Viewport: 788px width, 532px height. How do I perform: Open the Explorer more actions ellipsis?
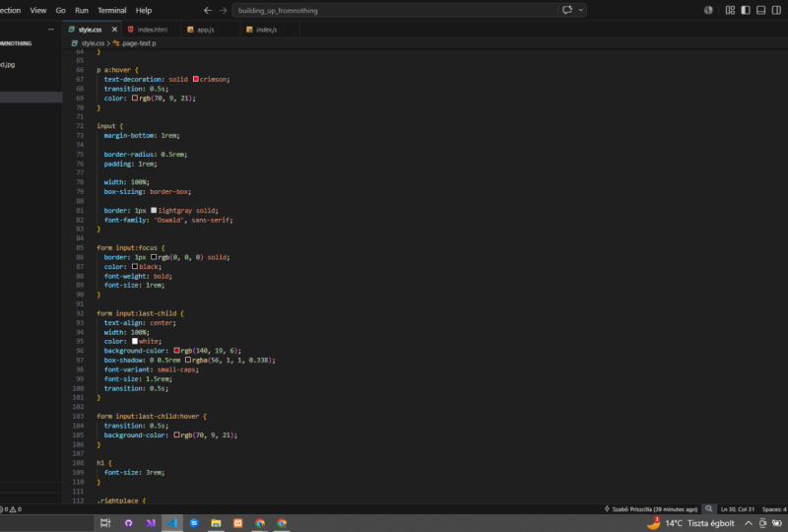[51, 30]
